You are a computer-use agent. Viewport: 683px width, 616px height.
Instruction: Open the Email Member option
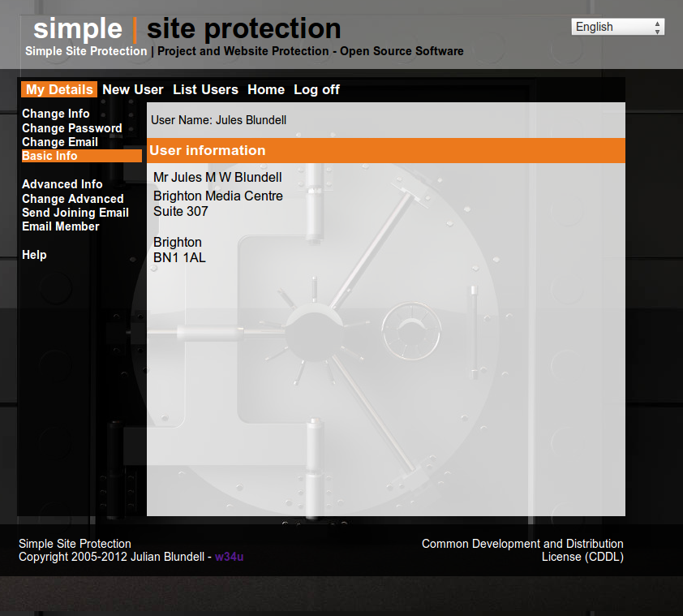60,226
